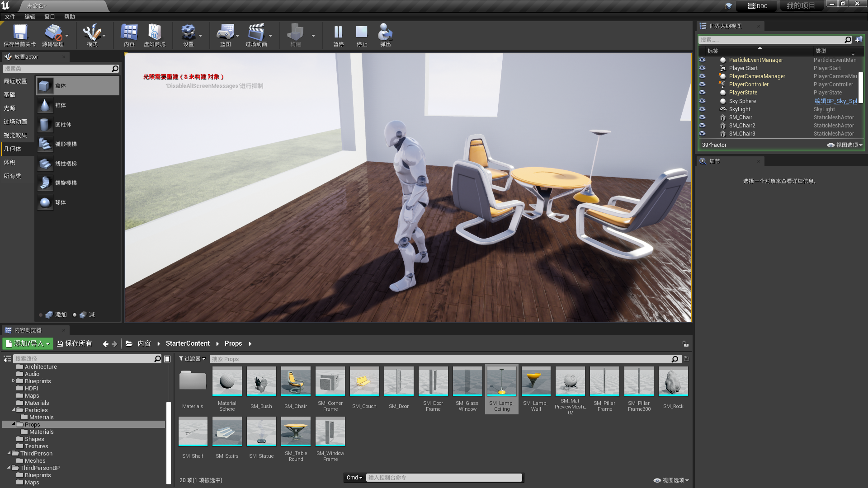Select the Sphere geometry brush
This screenshot has height=488, width=868.
point(78,202)
